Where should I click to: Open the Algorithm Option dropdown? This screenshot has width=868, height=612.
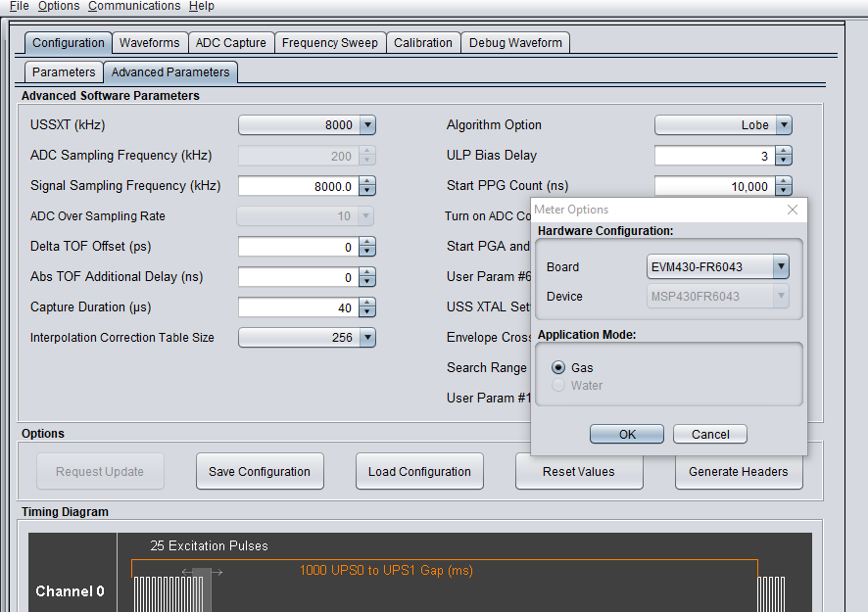pyautogui.click(x=783, y=125)
